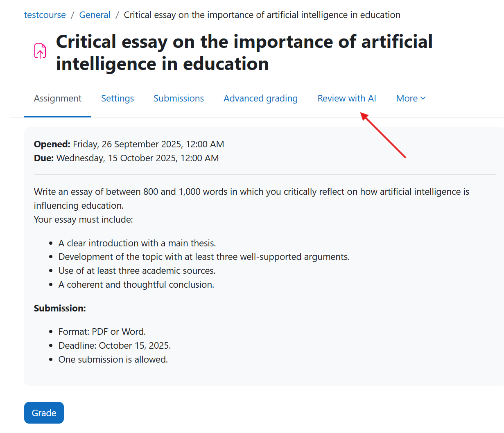Click the pink assignment activity icon
The height and width of the screenshot is (433, 504).
(x=40, y=51)
